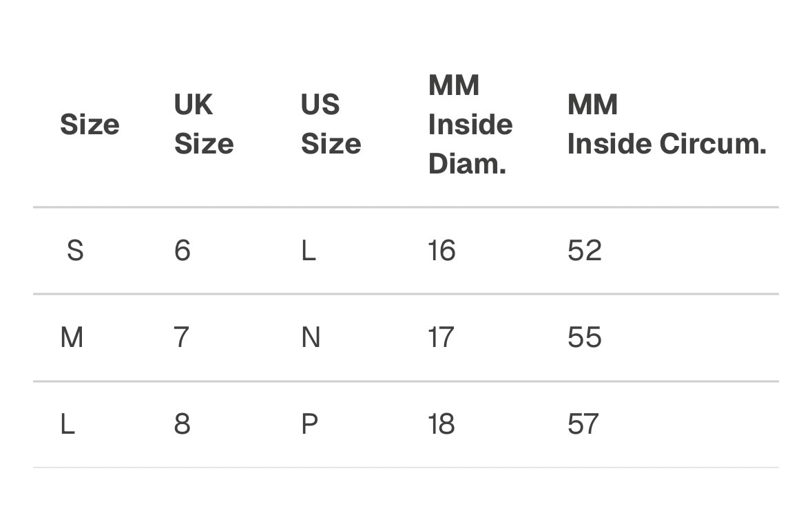Select the 18 inside diameter value

coord(441,424)
